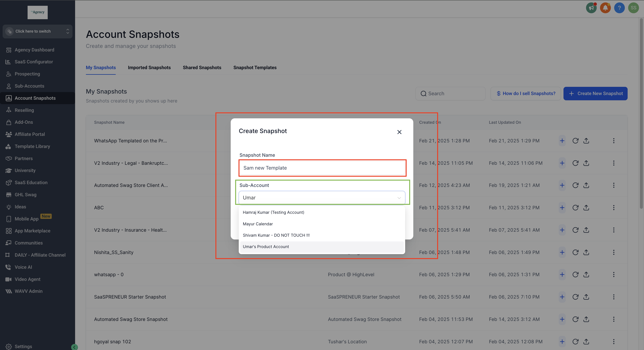Viewport: 644px width, 350px height.
Task: Click share icon for whatsapp - 0 snapshot
Action: (586, 275)
